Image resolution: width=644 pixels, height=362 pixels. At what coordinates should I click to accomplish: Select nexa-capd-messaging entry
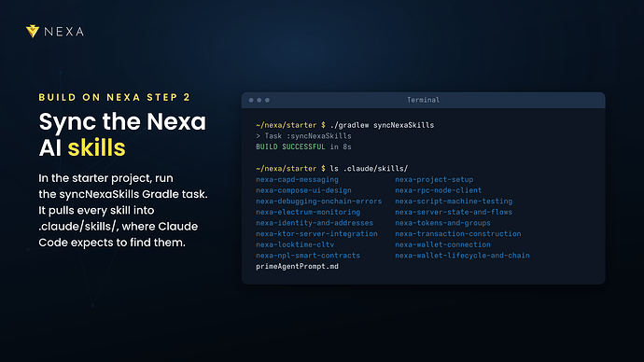click(297, 179)
